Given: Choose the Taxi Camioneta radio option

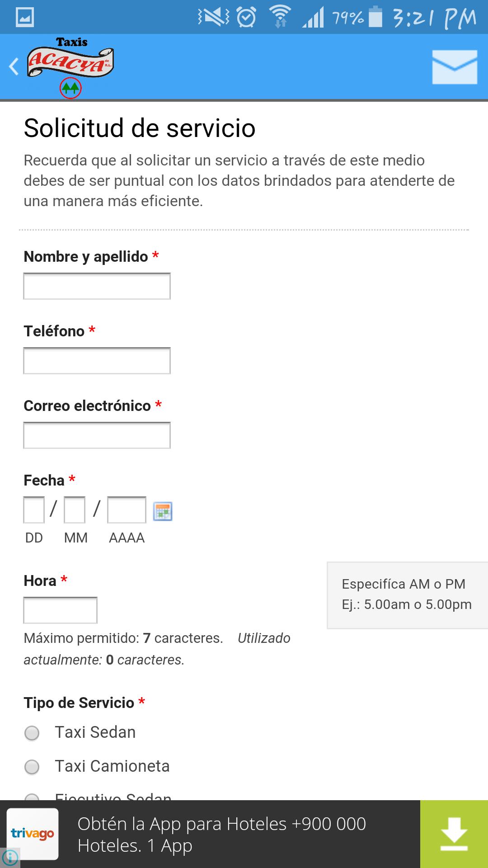Looking at the screenshot, I should coord(32,767).
